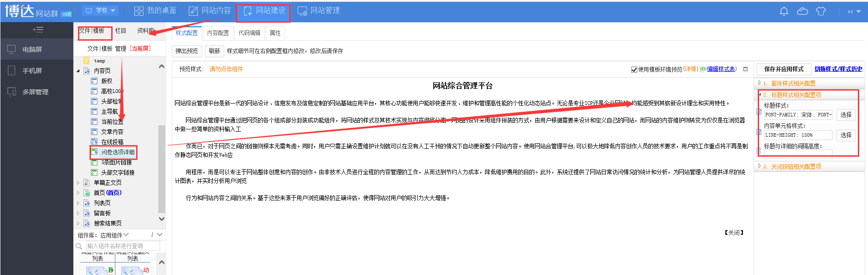
Task: Select the 手机屏 phone screen icon
Action: pyautogui.click(x=12, y=71)
